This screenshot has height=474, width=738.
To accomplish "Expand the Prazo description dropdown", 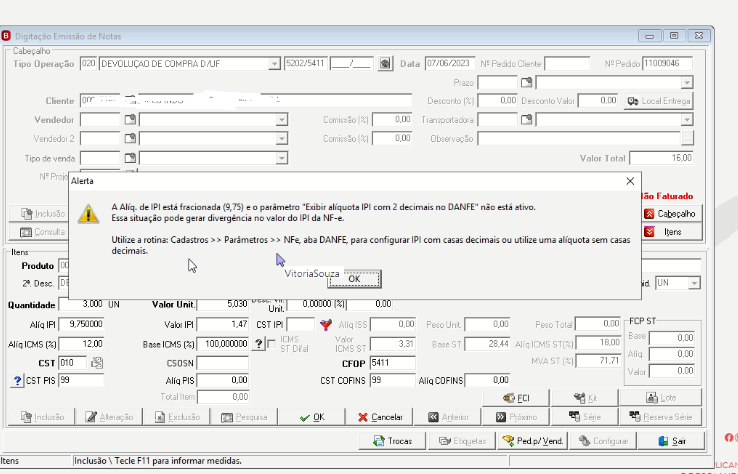I will click(x=687, y=83).
